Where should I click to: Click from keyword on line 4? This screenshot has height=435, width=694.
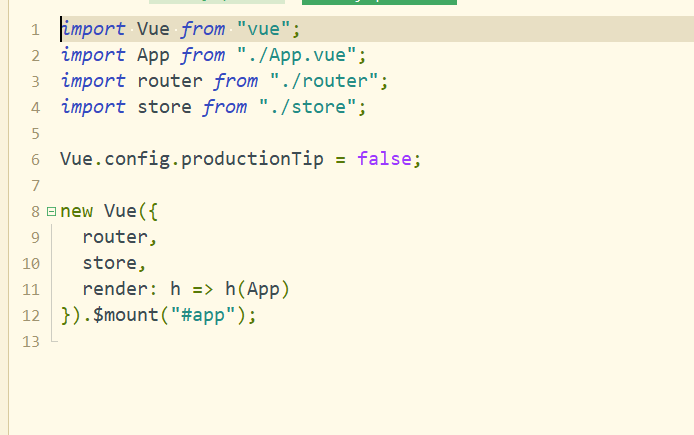pos(225,107)
